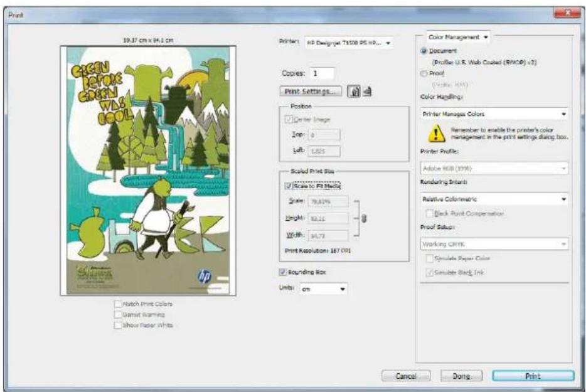Viewport: 586px width, 392px height.
Task: Click the yellow warning icon
Action: click(436, 134)
